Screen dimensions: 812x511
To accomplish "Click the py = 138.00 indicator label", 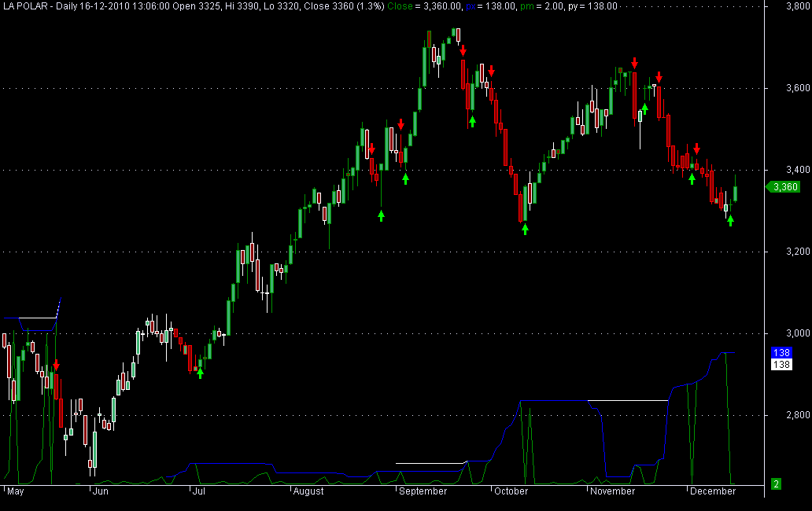I will tap(593, 6).
